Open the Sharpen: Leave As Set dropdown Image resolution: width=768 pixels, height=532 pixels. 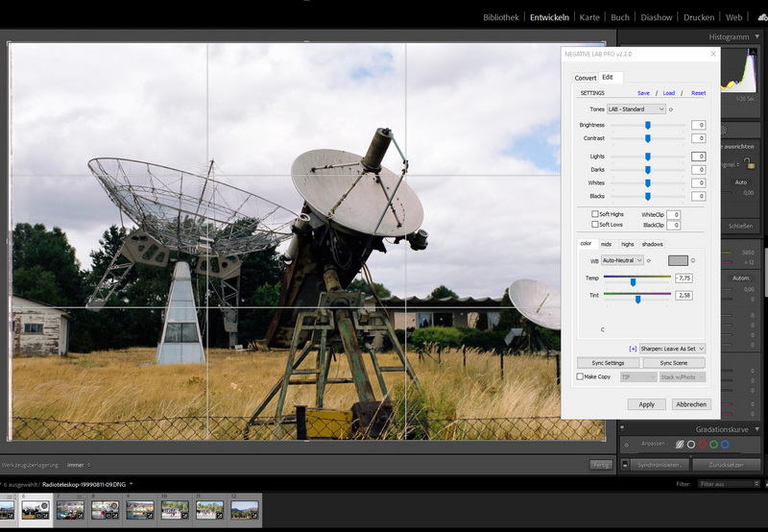[x=672, y=349]
